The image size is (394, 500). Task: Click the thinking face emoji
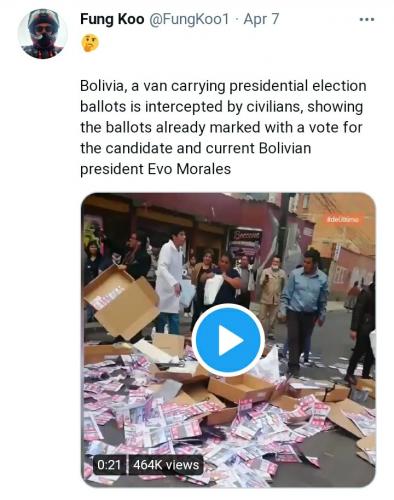click(x=90, y=43)
